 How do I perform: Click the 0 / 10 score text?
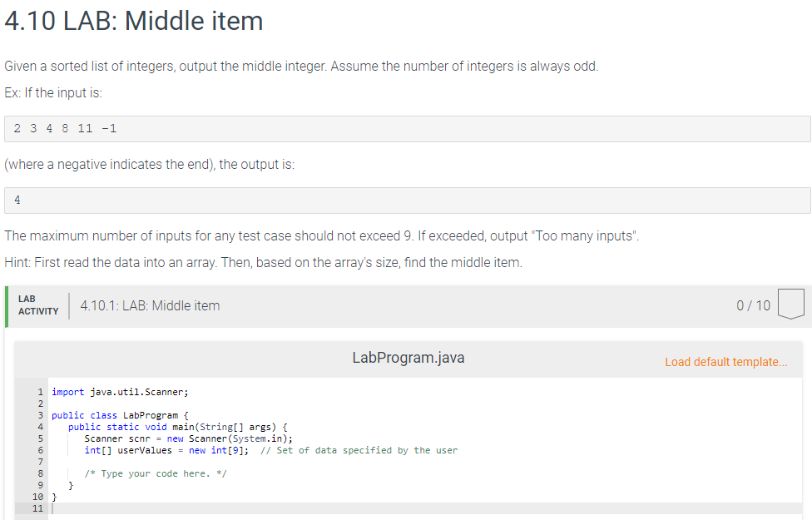[754, 305]
